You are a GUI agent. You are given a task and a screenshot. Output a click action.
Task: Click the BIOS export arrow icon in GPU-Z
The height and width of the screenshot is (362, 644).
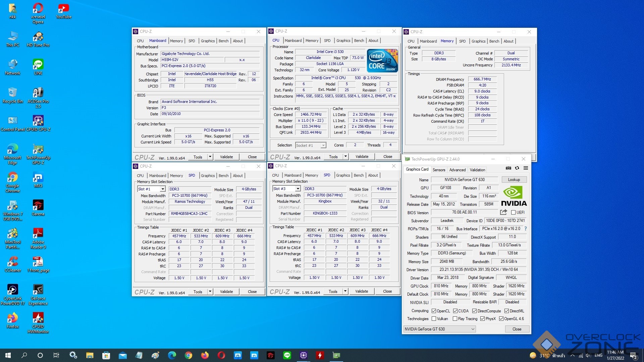[503, 212]
